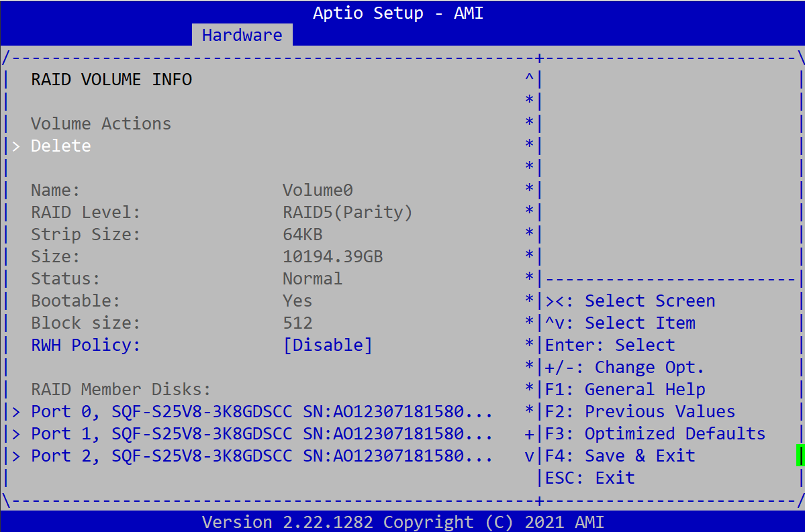
Task: Click F3: Optimized Defaults entry
Action: (x=655, y=433)
